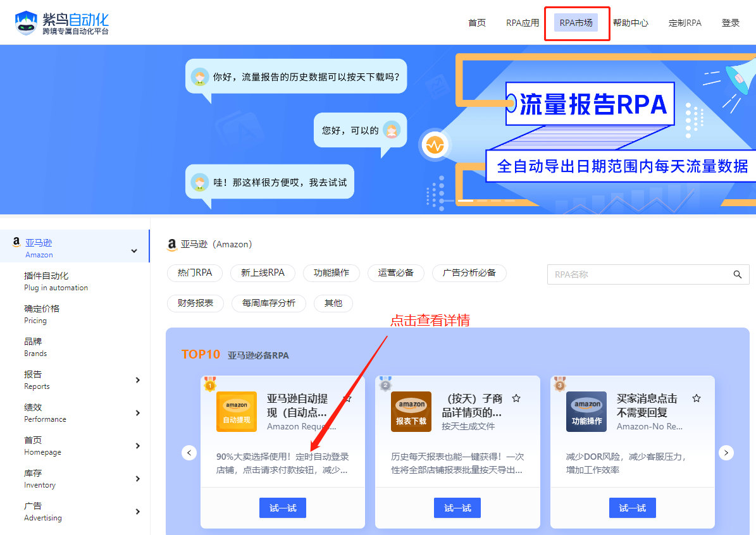Image resolution: width=756 pixels, height=535 pixels.
Task: Click the Amazon icon beside 亚马逊 (Amazon) heading
Action: (x=171, y=245)
